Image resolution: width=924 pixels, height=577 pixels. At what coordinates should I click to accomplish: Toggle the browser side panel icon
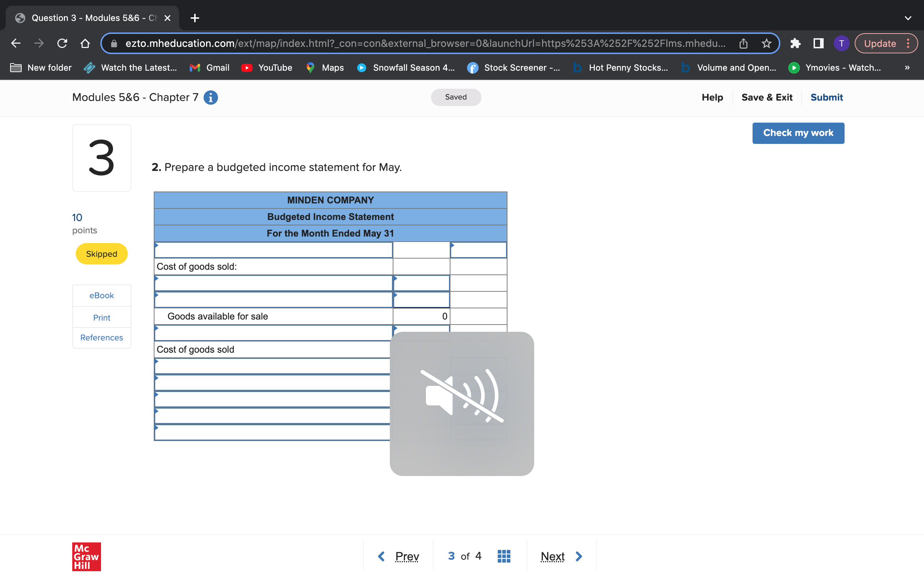(818, 44)
